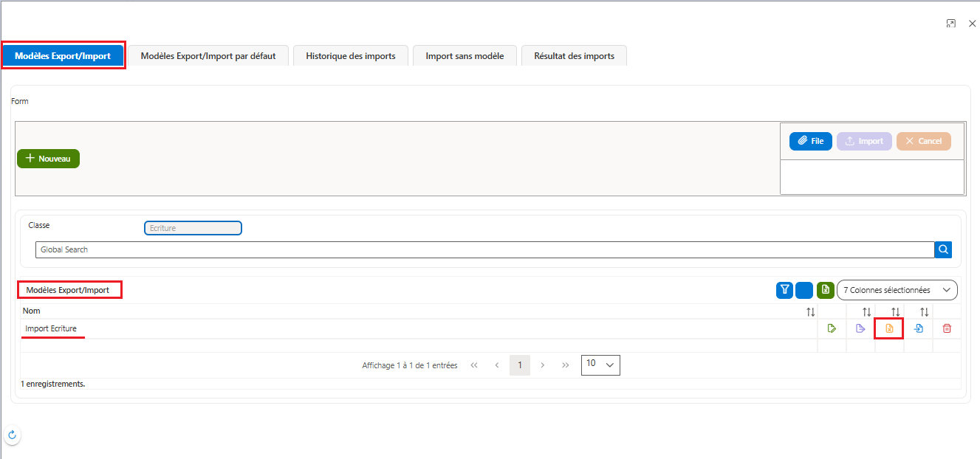Click the Modèles Export/Import table title
Screen dimensions: 980x459
pyautogui.click(x=68, y=290)
